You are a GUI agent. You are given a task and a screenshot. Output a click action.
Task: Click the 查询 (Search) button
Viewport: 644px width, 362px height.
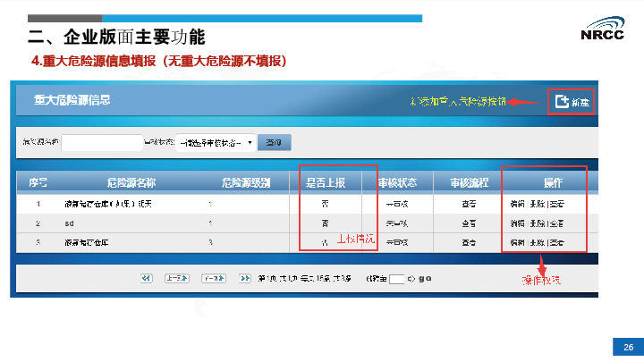274,143
